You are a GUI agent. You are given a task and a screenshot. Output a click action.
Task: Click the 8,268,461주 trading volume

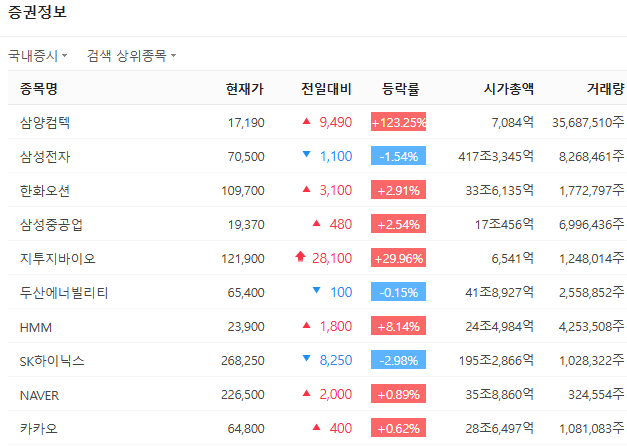(x=591, y=156)
